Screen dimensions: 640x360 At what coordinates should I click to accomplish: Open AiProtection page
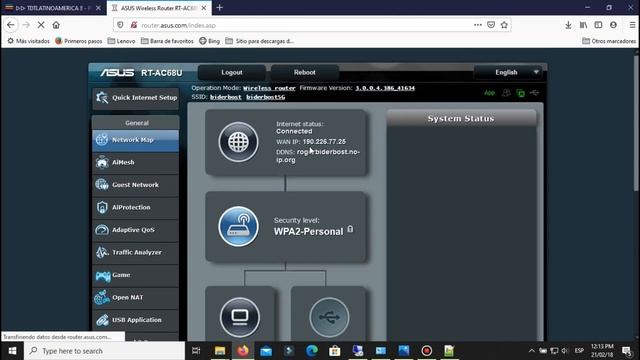(136, 207)
